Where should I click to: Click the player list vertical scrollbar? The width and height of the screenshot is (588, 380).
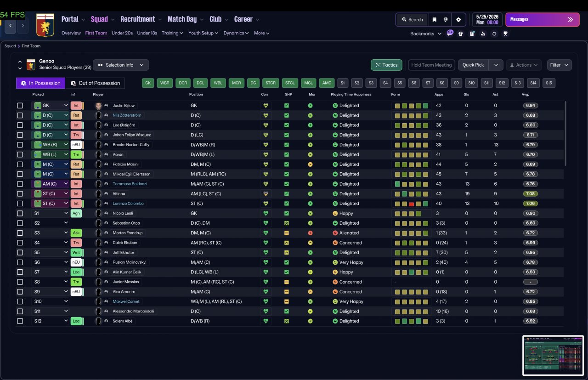click(x=565, y=133)
